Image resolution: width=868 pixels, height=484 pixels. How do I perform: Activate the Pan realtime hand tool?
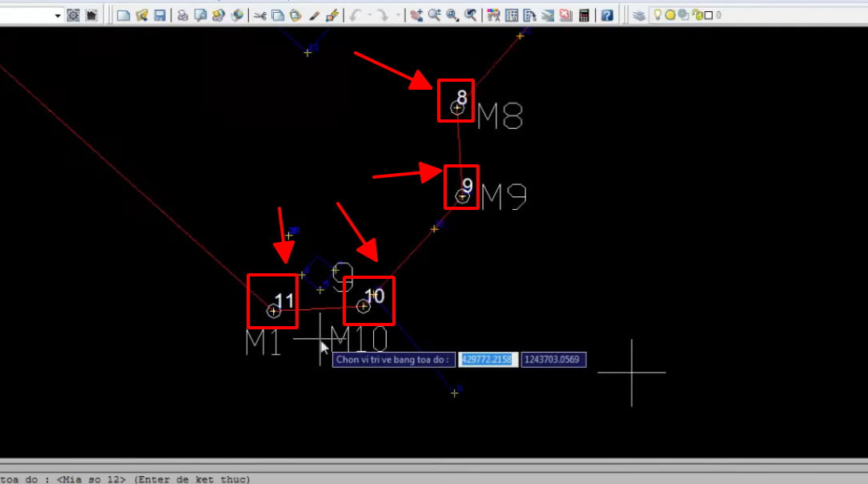(416, 15)
